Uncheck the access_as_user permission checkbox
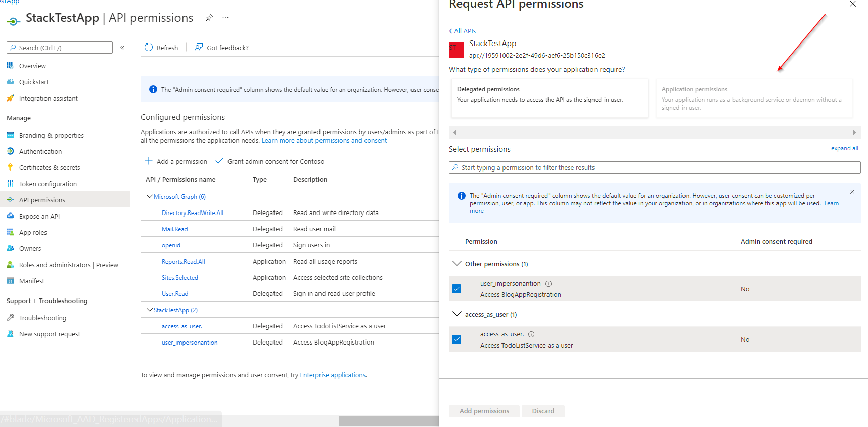Image resolution: width=868 pixels, height=427 pixels. (x=457, y=339)
